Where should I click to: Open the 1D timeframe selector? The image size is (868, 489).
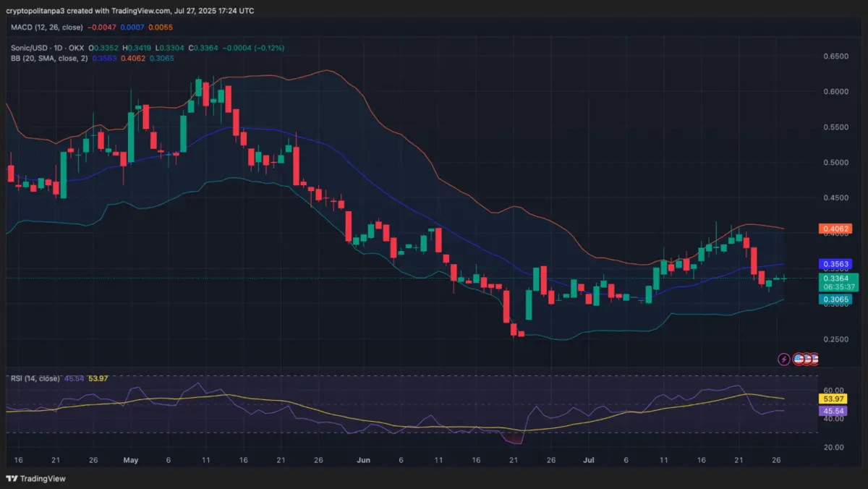pos(57,48)
